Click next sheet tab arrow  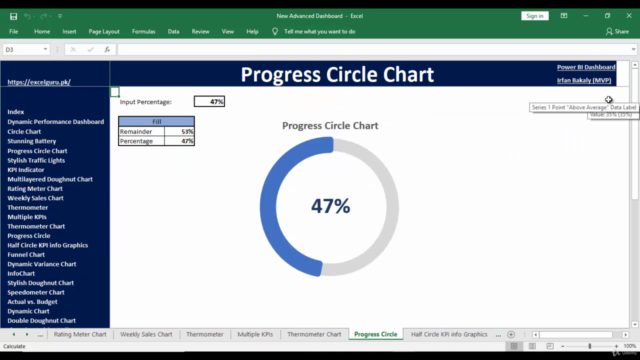(27, 335)
